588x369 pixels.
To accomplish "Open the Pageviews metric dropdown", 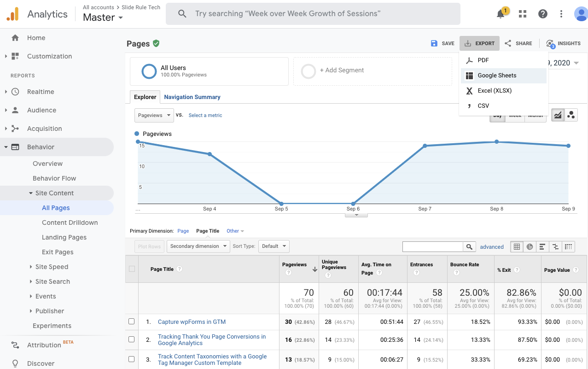I will (x=154, y=115).
